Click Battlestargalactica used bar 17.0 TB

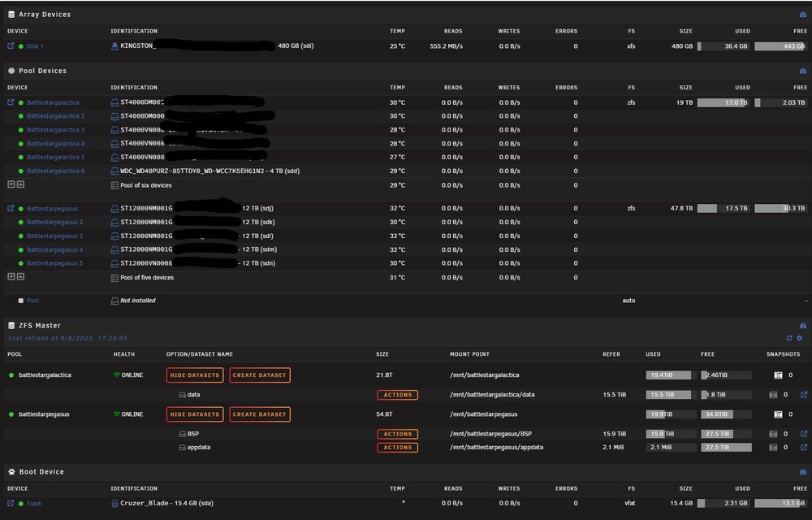point(724,102)
